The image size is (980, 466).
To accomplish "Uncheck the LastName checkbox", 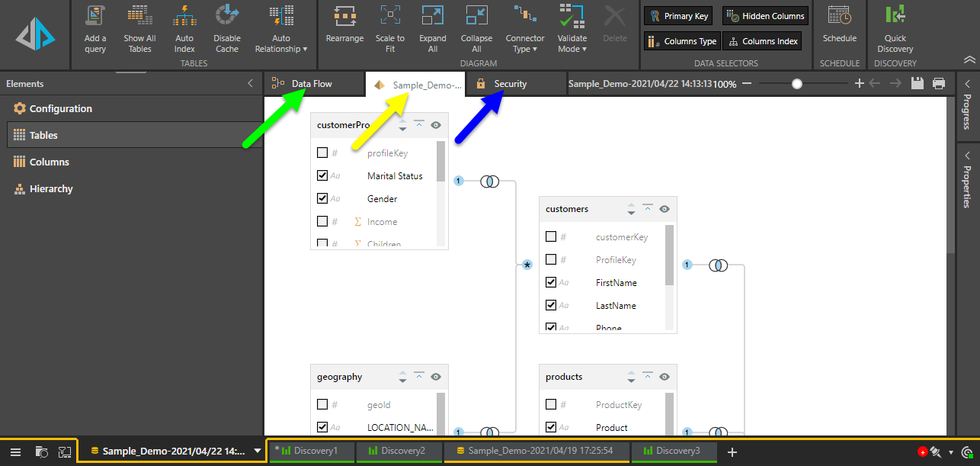I will [551, 305].
